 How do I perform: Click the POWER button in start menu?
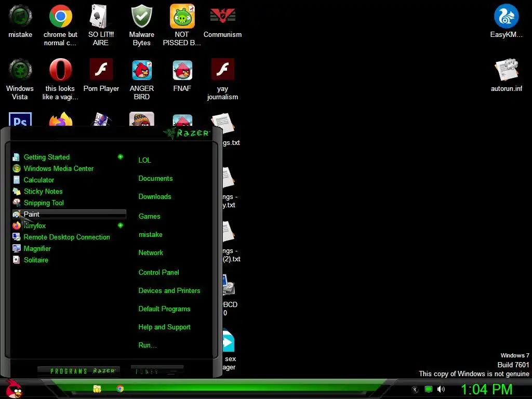[x=157, y=371]
